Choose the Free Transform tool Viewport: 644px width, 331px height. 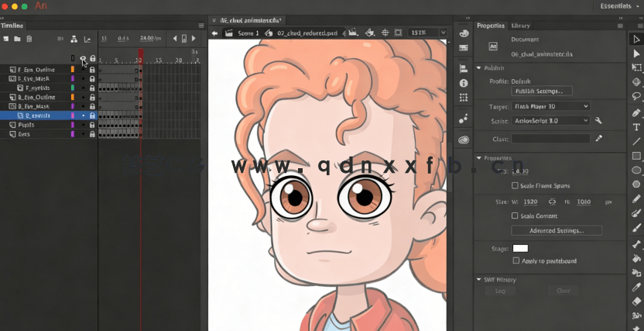[636, 67]
